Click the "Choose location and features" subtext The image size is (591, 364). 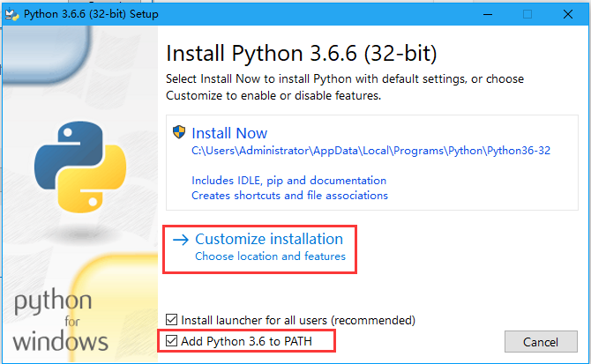pyautogui.click(x=270, y=256)
